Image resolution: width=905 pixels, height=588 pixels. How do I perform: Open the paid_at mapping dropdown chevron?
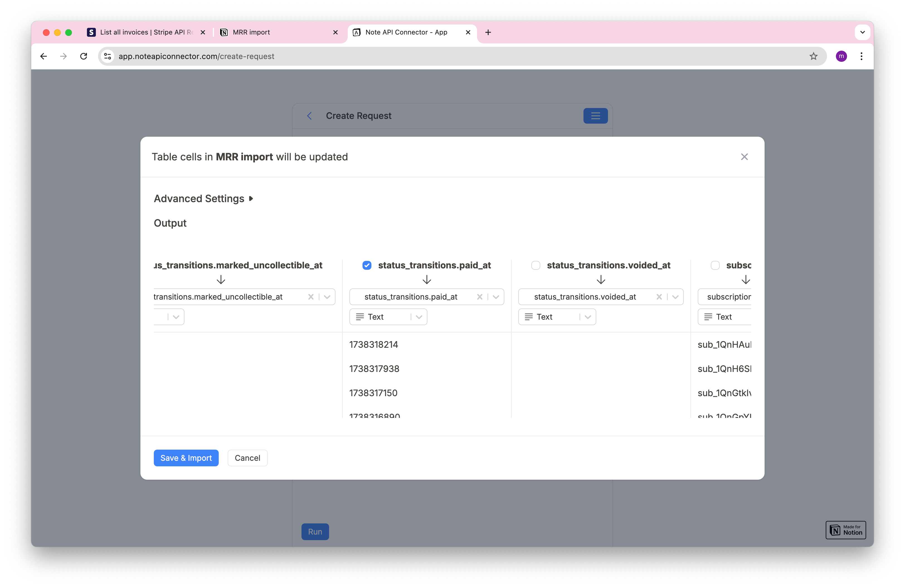click(x=496, y=297)
